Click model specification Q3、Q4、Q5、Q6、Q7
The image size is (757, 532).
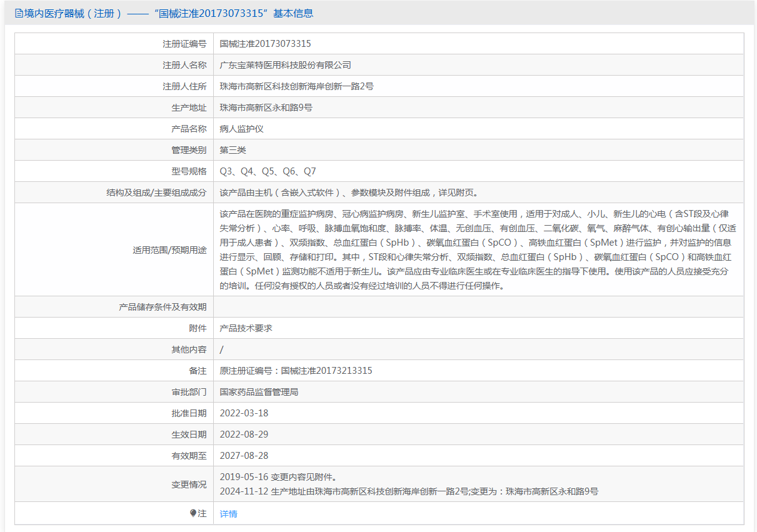[x=268, y=171]
